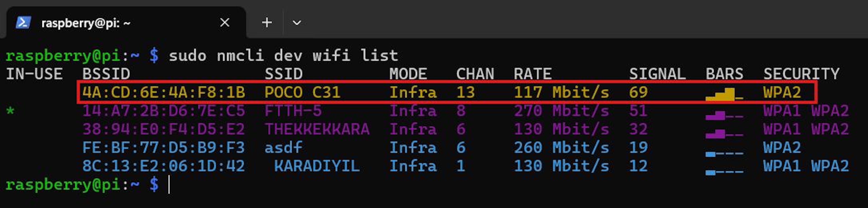Click the SSID column header
Screen dimensions: 868x208
click(283, 74)
